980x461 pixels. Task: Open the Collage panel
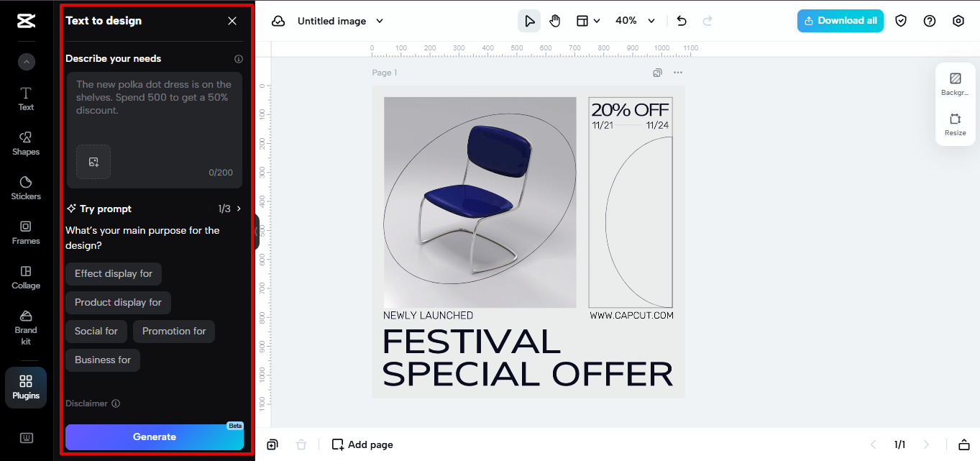(x=25, y=277)
